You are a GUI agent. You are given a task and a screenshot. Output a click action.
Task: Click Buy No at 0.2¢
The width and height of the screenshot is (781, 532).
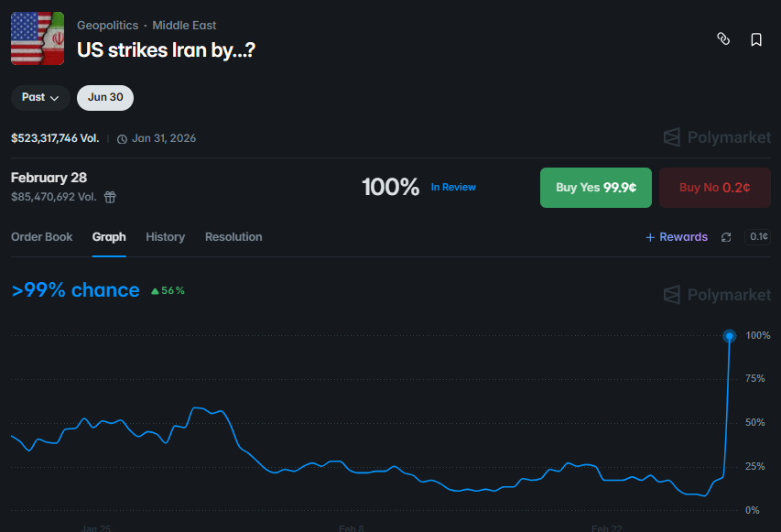click(714, 187)
